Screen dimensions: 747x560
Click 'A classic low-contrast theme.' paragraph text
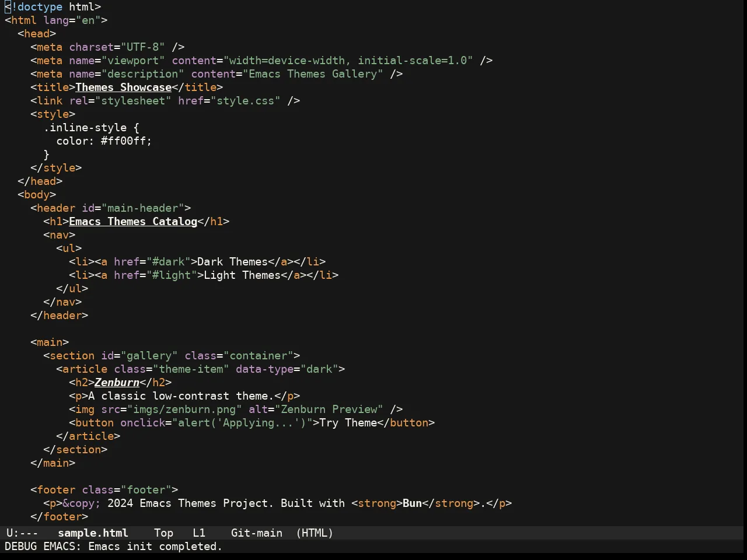181,396
